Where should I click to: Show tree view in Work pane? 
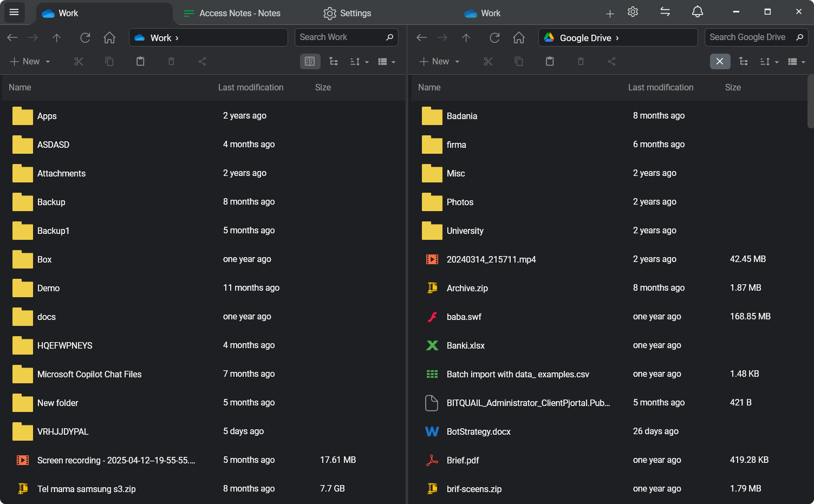(334, 61)
